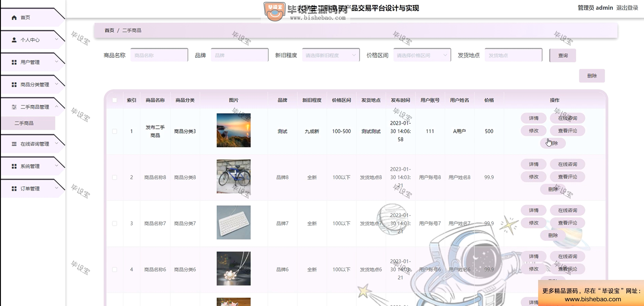Click cell text 九成新
The height and width of the screenshot is (306, 644).
pyautogui.click(x=312, y=131)
